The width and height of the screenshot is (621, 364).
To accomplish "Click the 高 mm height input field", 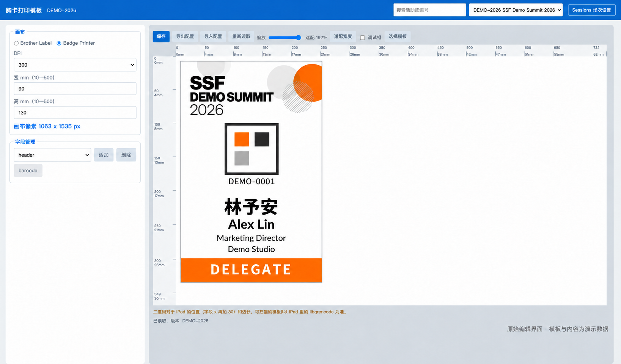I will 75,113.
